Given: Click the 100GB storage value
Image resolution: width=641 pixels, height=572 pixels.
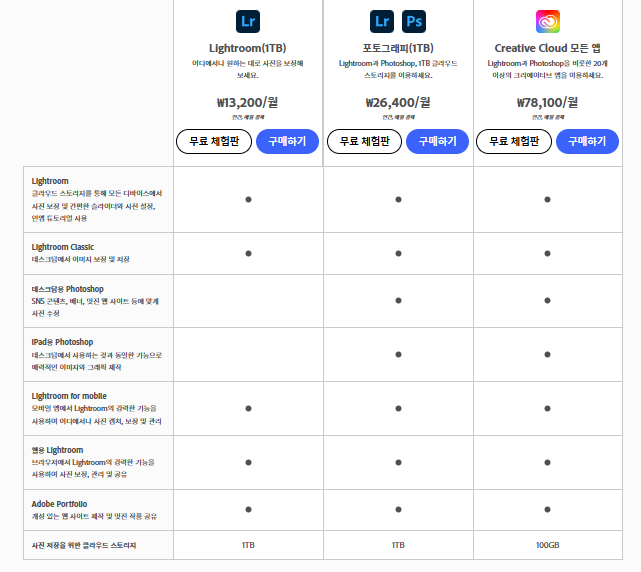Looking at the screenshot, I should [x=548, y=545].
